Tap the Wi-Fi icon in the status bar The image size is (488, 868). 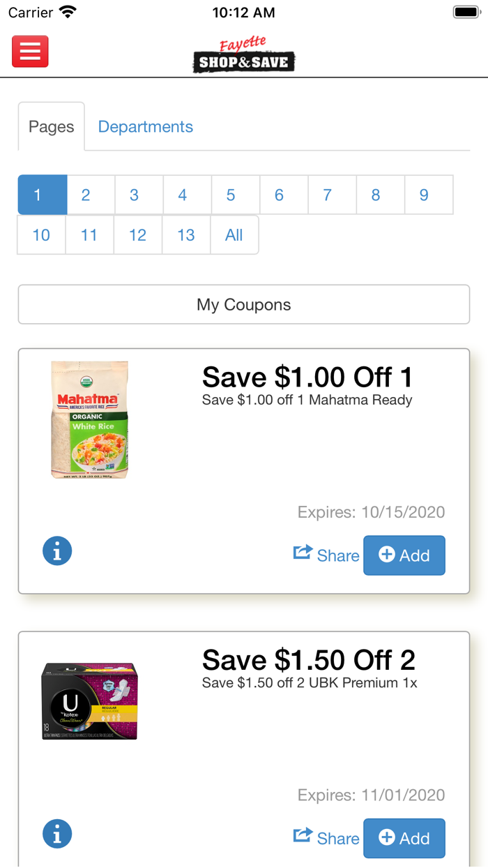67,11
